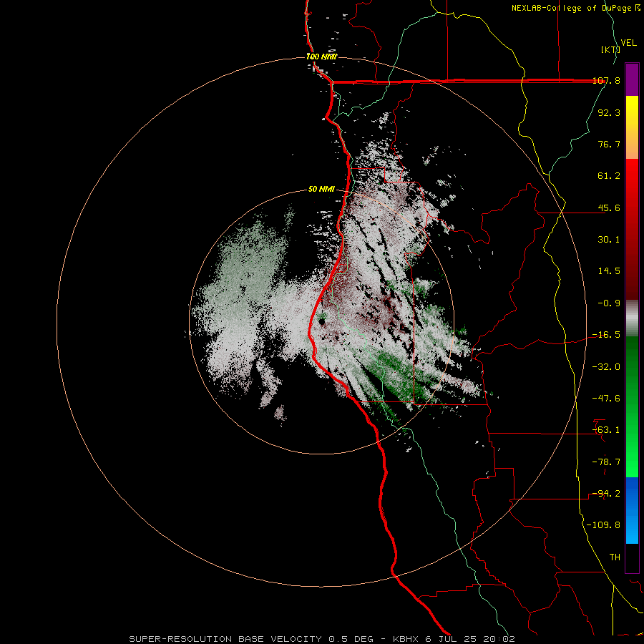644x644 pixels.
Task: Click the -109.8 velocity scale value
Action: point(603,525)
